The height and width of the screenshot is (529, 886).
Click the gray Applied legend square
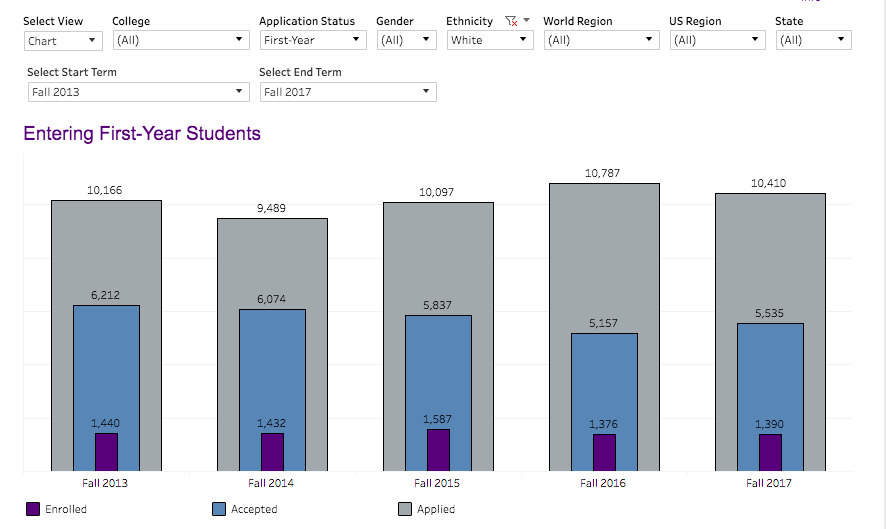pyautogui.click(x=405, y=509)
